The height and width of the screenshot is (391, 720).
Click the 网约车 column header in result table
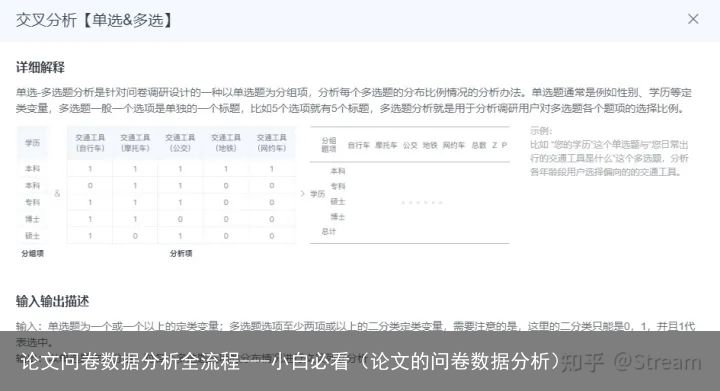454,145
